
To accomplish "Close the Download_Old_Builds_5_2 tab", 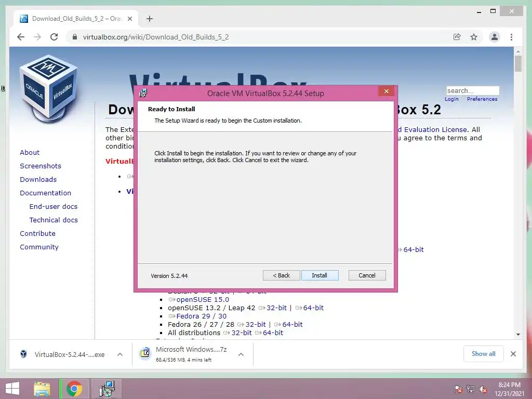I will 129,19.
